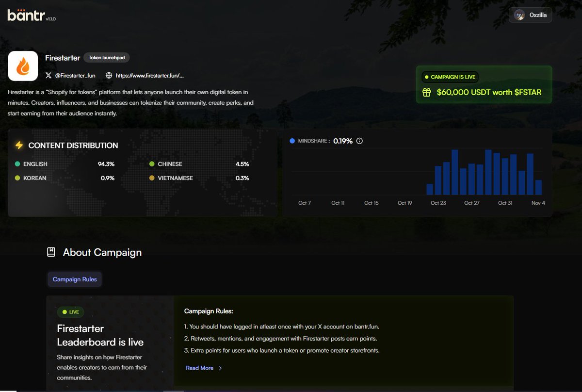Click the CONTENT DISTRIBUTION heading
This screenshot has height=392, width=582.
pyautogui.click(x=73, y=145)
